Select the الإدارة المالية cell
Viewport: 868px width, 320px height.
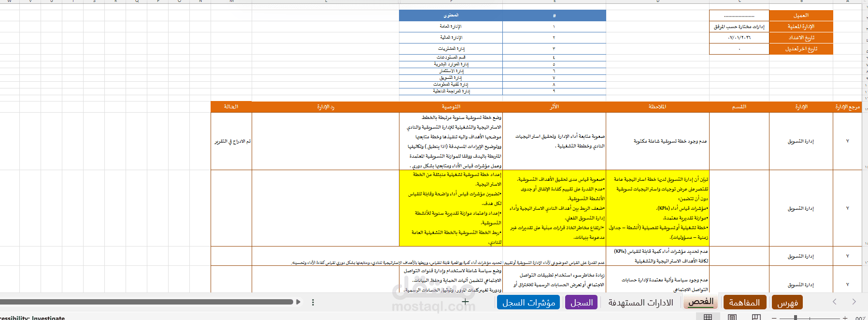pos(451,38)
